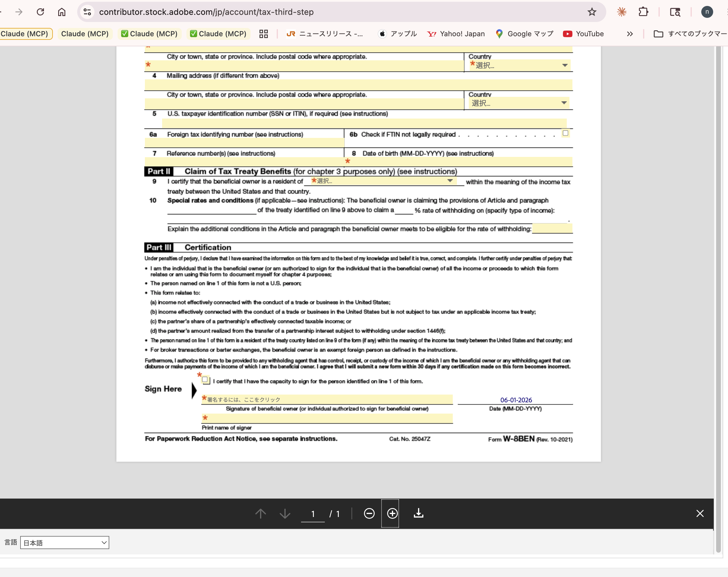
Task: Click the tab search icon beside Extensions
Action: pos(675,12)
